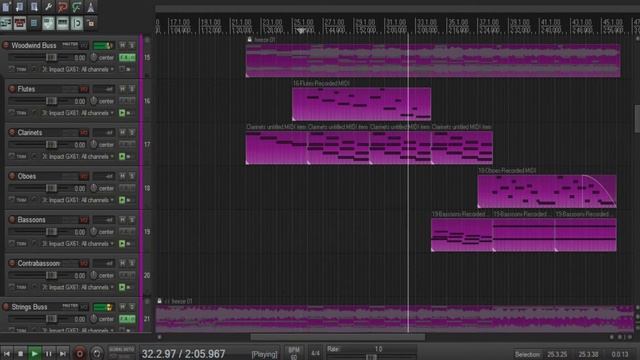This screenshot has height=360, width=640.
Task: Open Contrabassoon input Impact GX61 dropdown
Action: [78, 287]
